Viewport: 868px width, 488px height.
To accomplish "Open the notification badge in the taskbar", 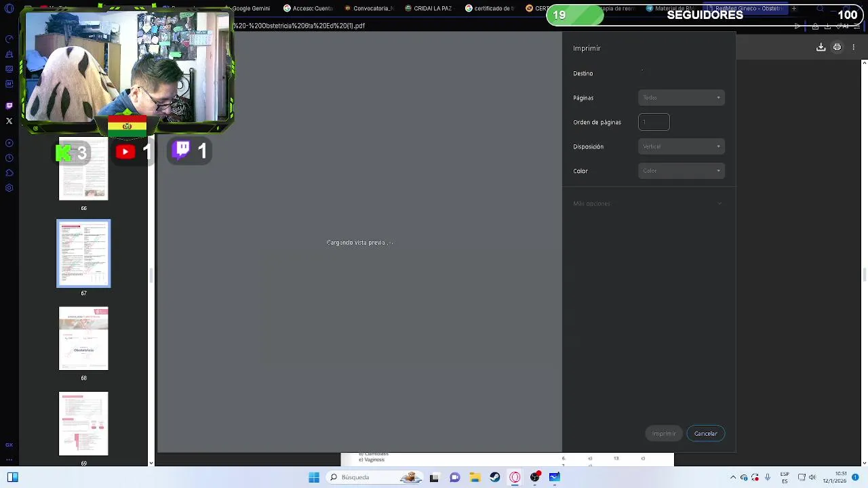I will click(855, 477).
